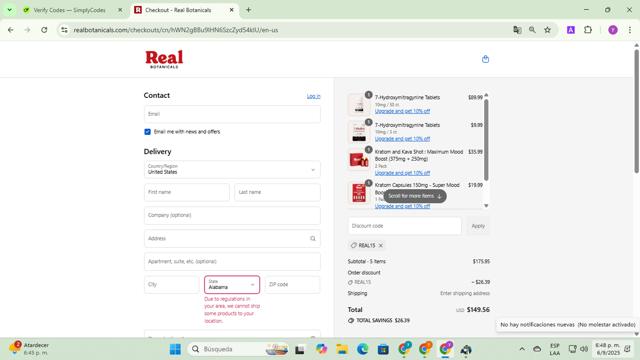Open the Windows Start menu
The image size is (640, 360).
pyautogui.click(x=175, y=349)
